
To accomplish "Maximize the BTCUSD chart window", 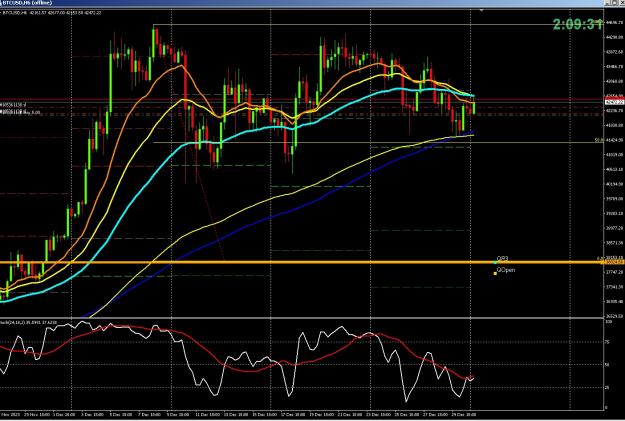I will click(x=615, y=3).
